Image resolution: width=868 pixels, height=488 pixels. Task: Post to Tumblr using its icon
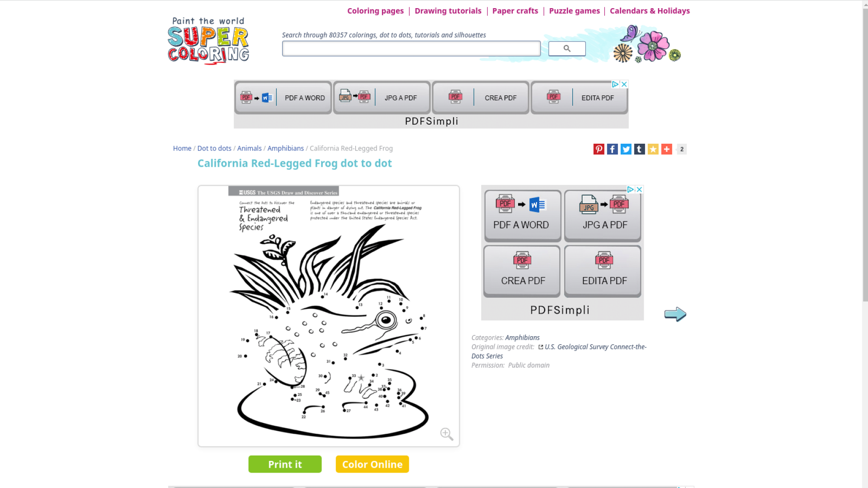pos(639,149)
